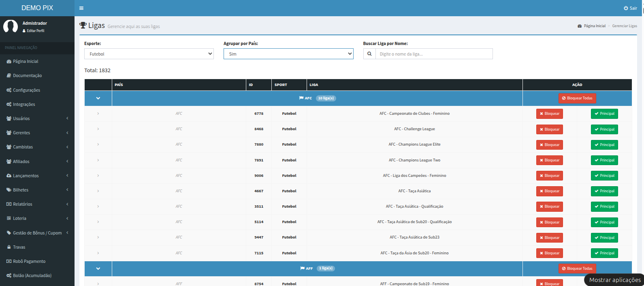Click the search magnifier icon
Image resolution: width=644 pixels, height=286 pixels.
tap(369, 54)
